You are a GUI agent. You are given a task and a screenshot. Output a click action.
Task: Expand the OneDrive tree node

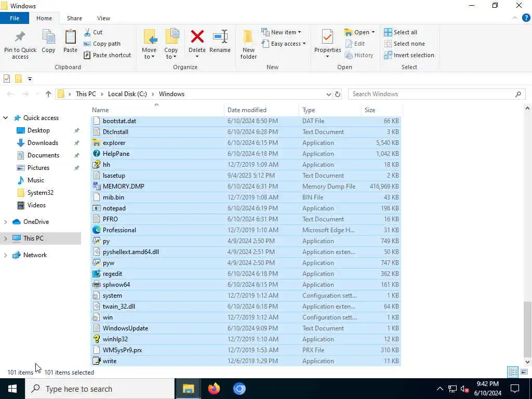tap(5, 221)
